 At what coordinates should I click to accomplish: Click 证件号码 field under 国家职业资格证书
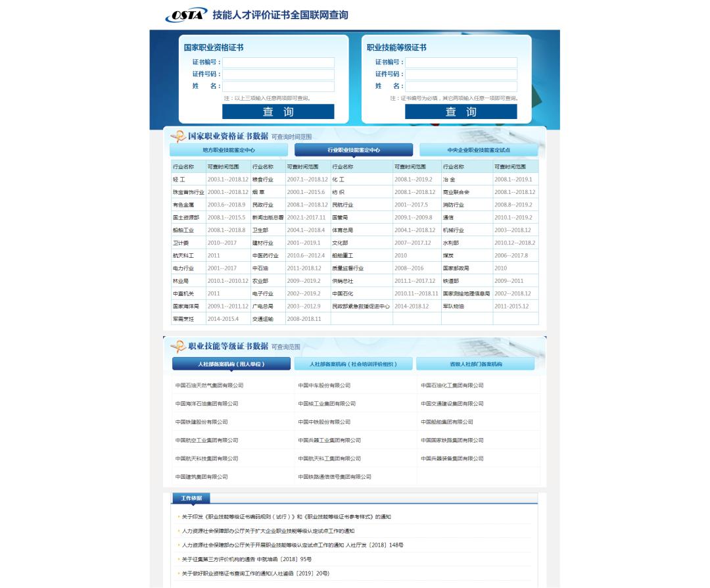(278, 74)
